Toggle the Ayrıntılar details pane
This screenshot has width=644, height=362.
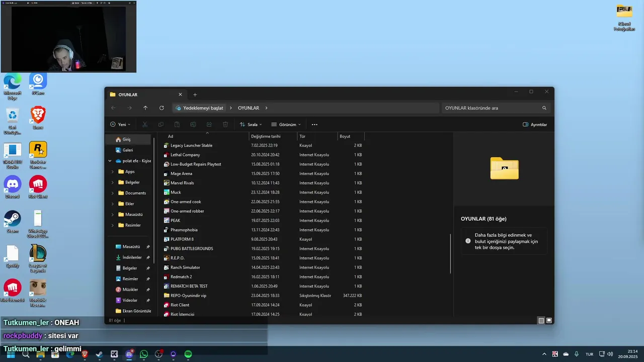535,125
